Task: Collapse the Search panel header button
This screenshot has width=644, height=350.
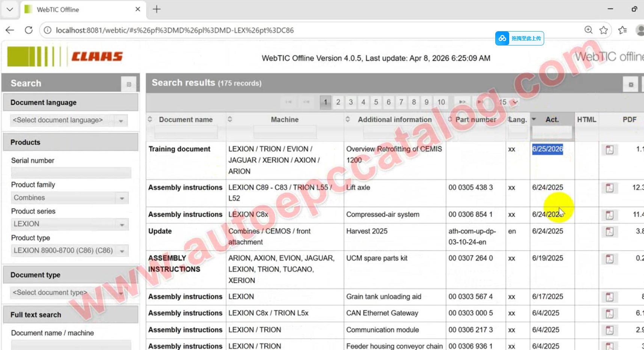Action: click(x=128, y=84)
